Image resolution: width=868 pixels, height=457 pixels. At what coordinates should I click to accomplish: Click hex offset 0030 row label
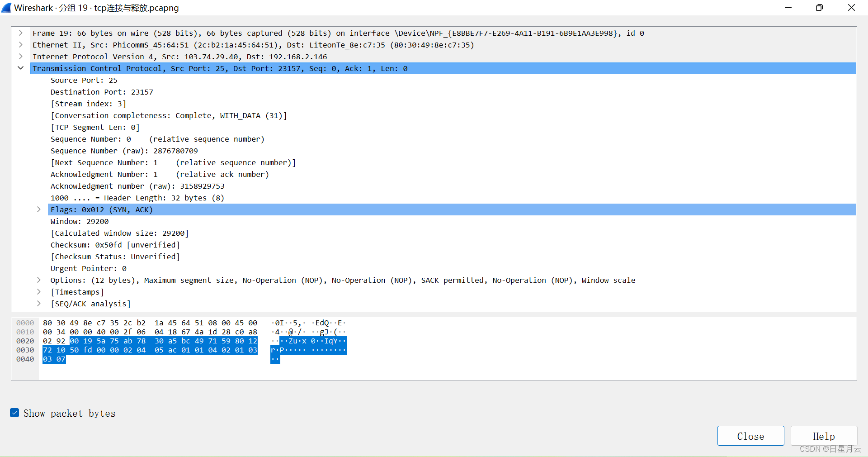[x=25, y=350]
